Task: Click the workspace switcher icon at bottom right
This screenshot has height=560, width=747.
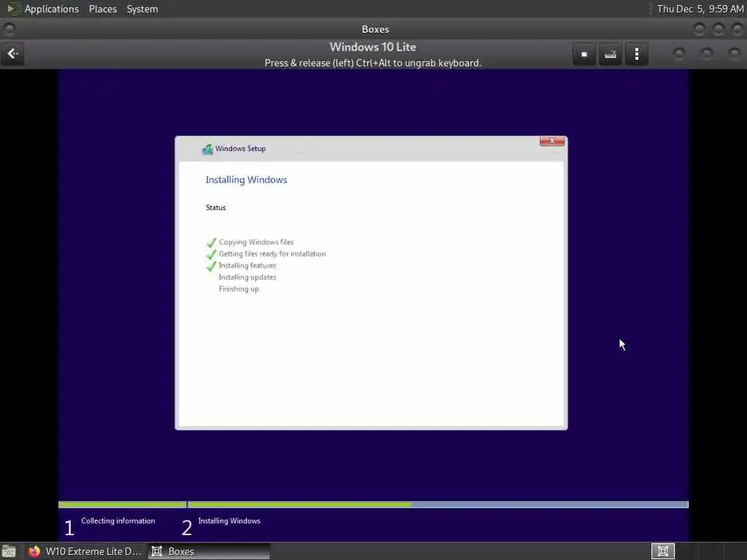Action: [x=662, y=551]
